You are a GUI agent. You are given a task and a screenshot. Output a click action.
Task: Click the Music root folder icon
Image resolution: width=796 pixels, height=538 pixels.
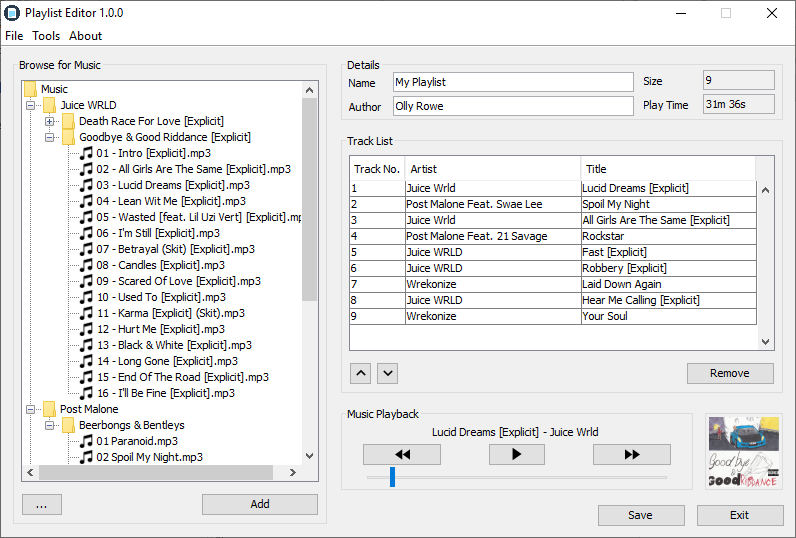[30, 89]
